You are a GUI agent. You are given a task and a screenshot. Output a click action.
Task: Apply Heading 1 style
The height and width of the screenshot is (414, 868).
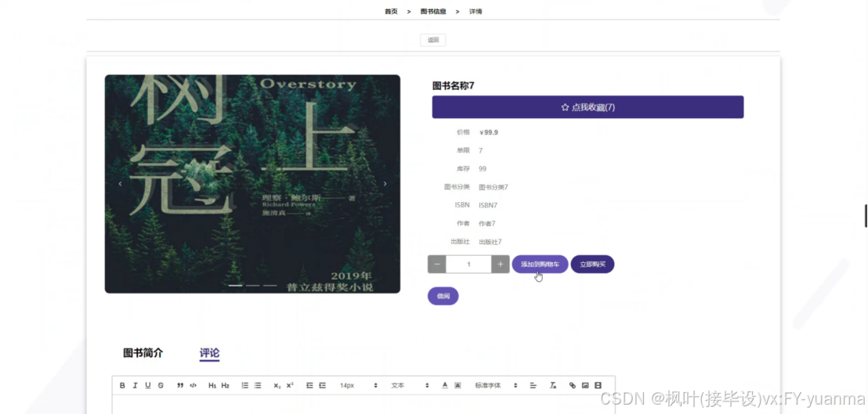click(x=212, y=385)
